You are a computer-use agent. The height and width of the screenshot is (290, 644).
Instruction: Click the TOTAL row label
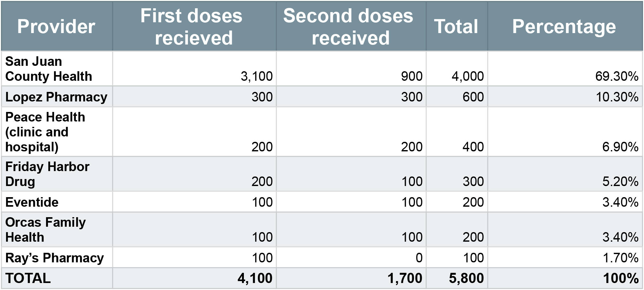[28, 278]
